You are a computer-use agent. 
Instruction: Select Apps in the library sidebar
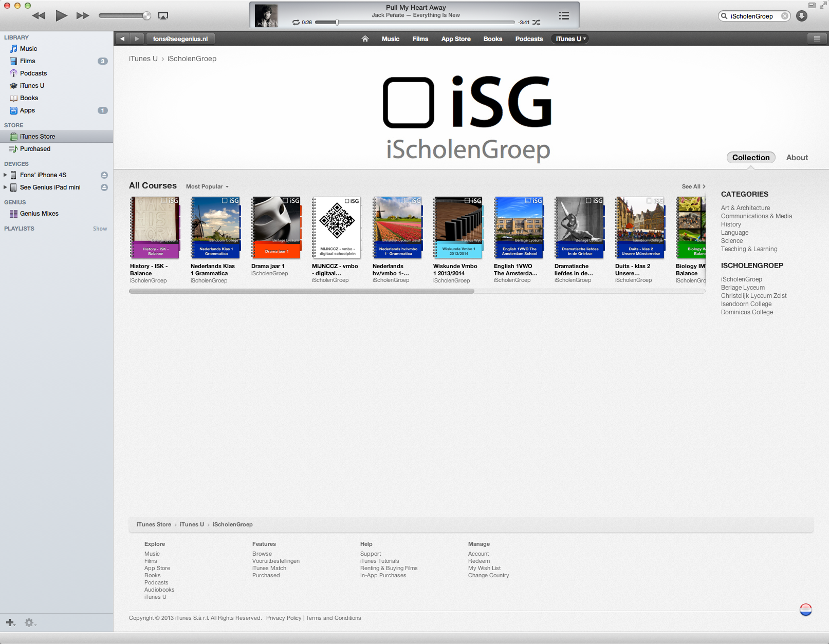57,110
